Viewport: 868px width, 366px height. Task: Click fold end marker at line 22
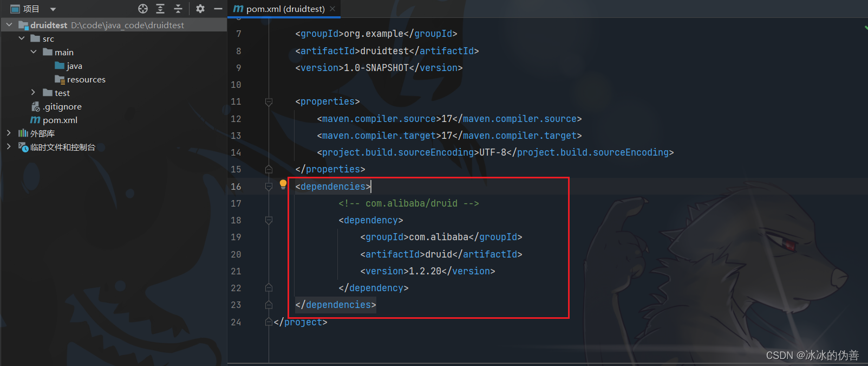pos(269,288)
